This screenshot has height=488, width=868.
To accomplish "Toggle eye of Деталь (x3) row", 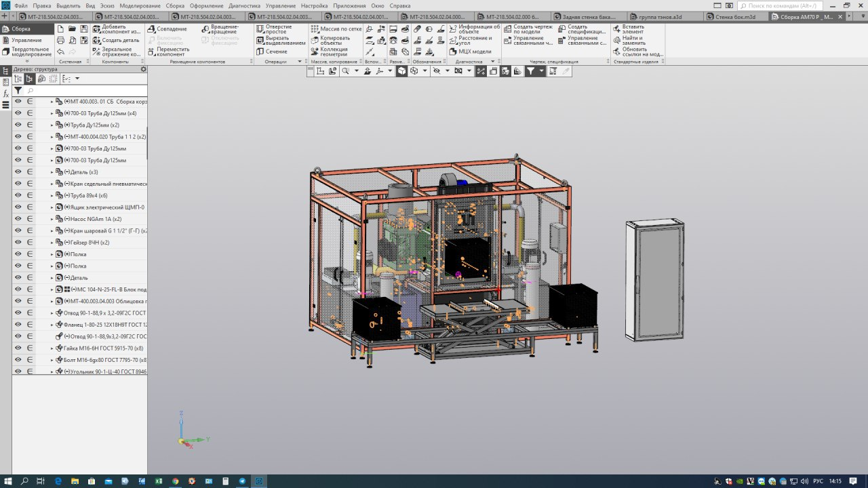I will (18, 171).
